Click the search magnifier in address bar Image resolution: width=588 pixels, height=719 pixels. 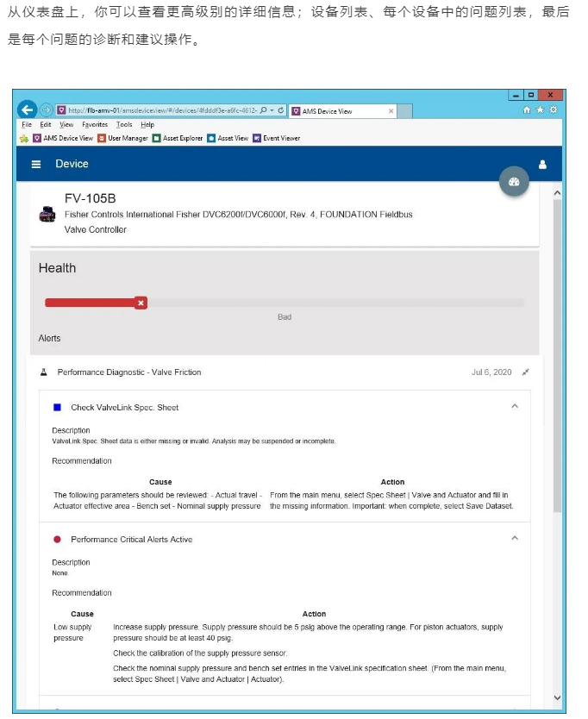pos(263,110)
